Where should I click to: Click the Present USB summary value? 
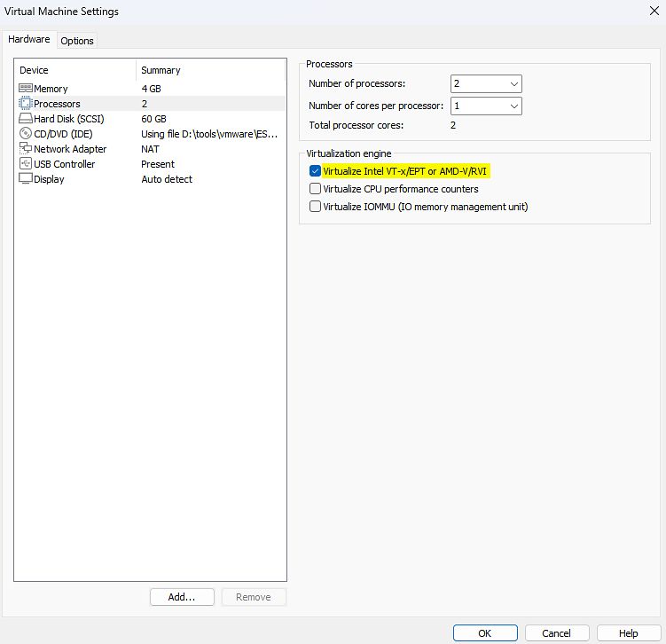(x=158, y=164)
